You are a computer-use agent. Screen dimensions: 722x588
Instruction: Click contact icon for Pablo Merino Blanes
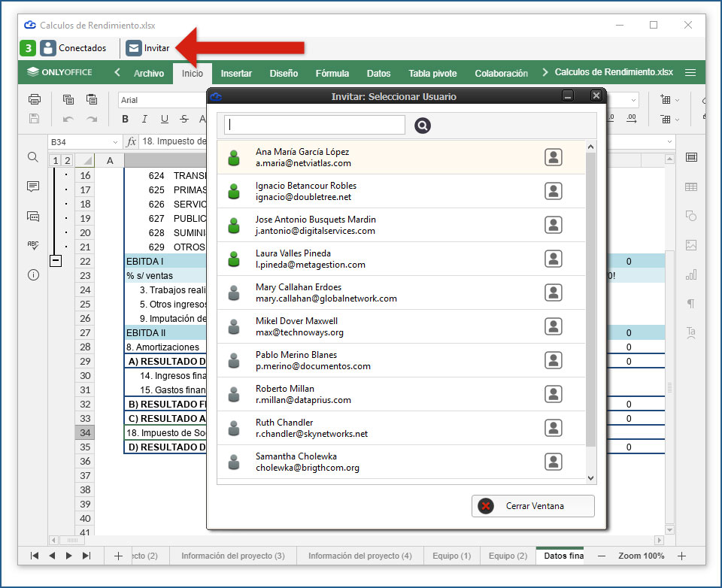(553, 360)
